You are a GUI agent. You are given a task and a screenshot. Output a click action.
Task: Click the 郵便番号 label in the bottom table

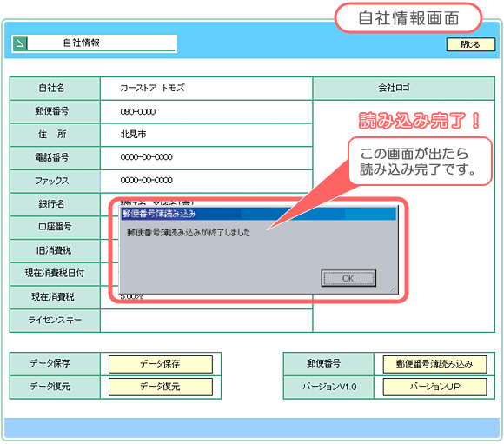[x=328, y=364]
